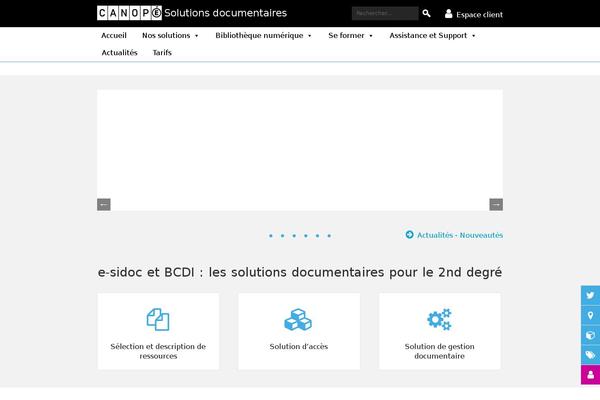Expand the Nos solutions menu
Screen dimensions: 600x400
point(170,36)
